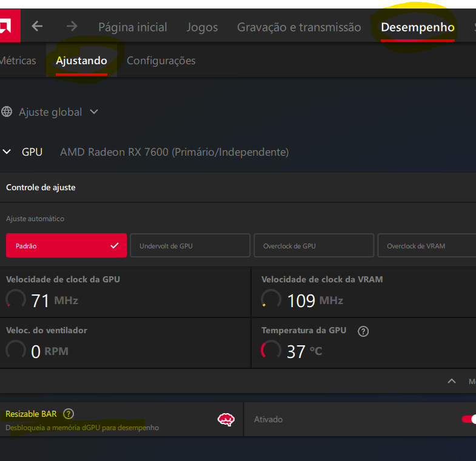
Task: Click the GPU temperature gauge
Action: [x=271, y=350]
